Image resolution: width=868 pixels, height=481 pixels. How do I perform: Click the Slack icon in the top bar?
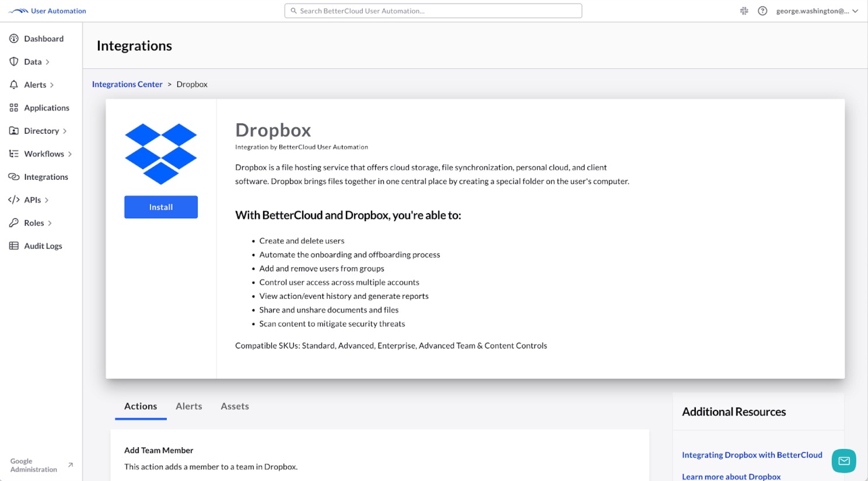744,11
